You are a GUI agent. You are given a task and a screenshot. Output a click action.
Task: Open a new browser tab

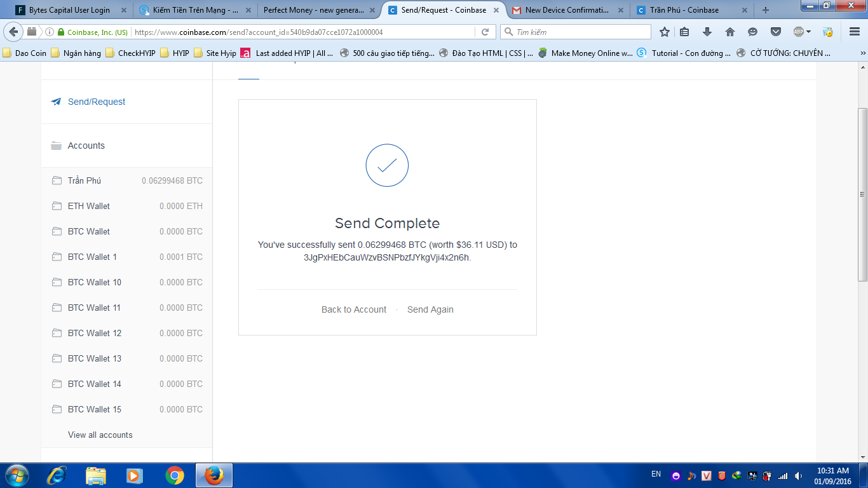pyautogui.click(x=766, y=10)
